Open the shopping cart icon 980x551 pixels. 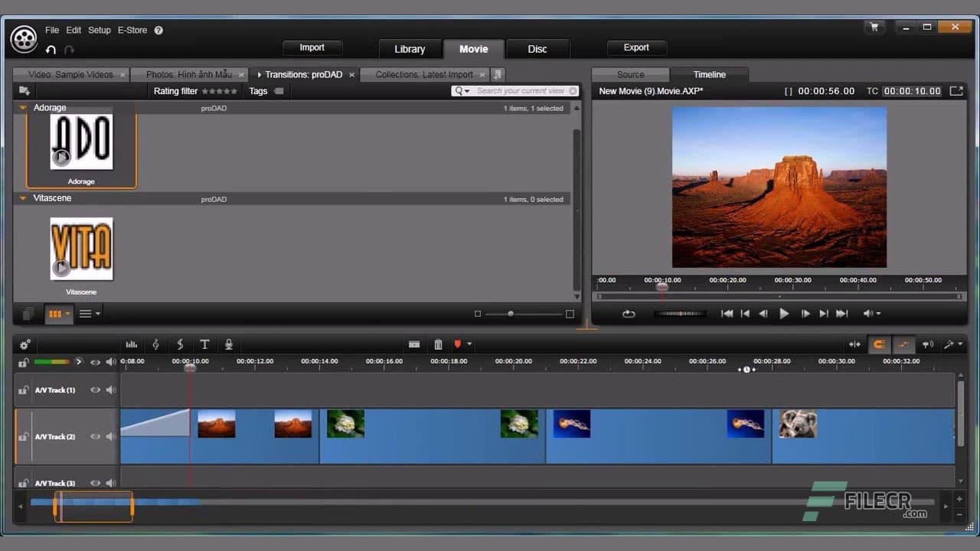pos(874,28)
